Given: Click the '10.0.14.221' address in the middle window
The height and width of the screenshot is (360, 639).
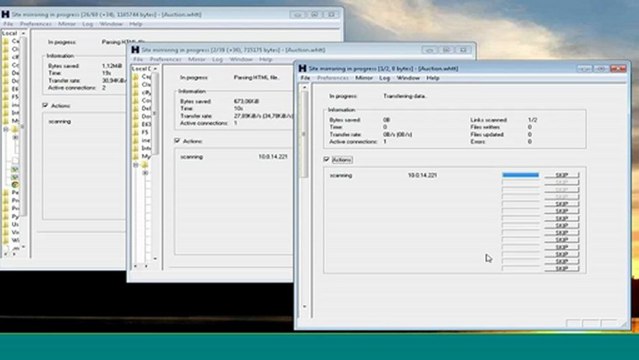Looking at the screenshot, I should point(273,157).
